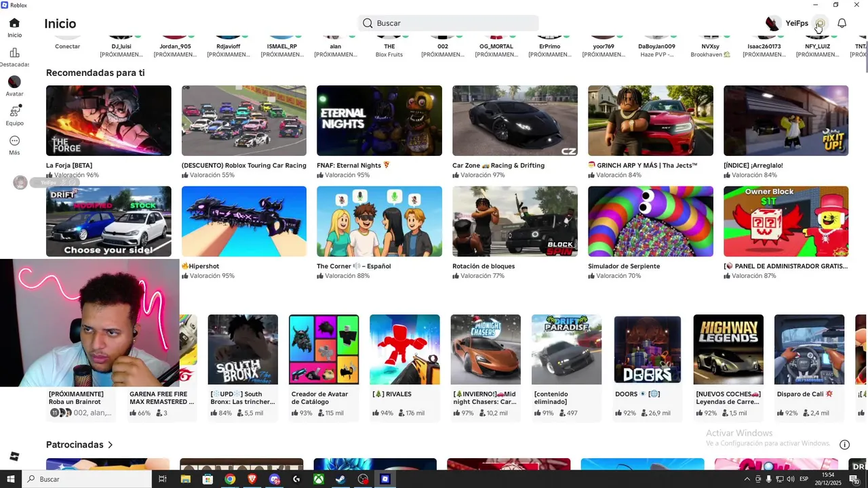
Task: Open the ¡Arréglalo! Fix It Up thumbnail
Action: (786, 121)
